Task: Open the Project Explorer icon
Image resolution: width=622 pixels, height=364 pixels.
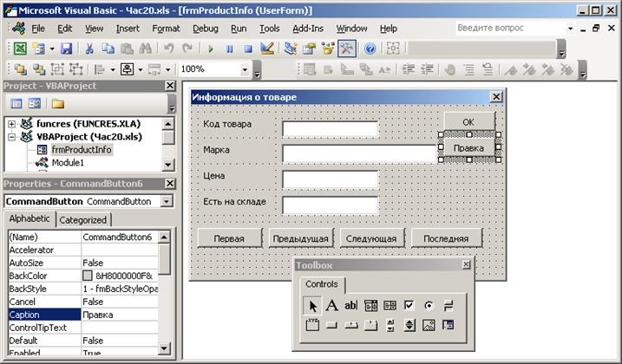Action: 291,49
